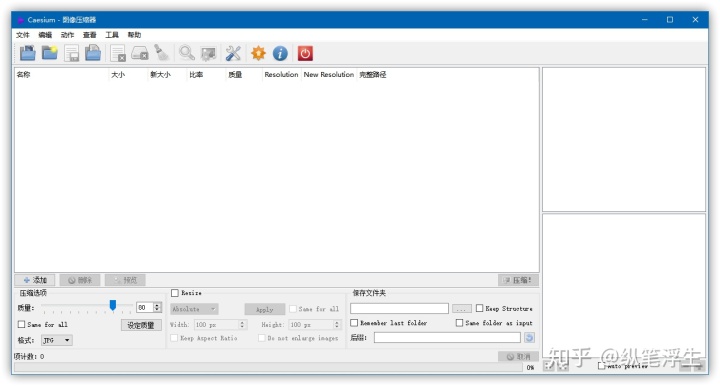
Task: Click the red power exit icon
Action: pyautogui.click(x=305, y=53)
